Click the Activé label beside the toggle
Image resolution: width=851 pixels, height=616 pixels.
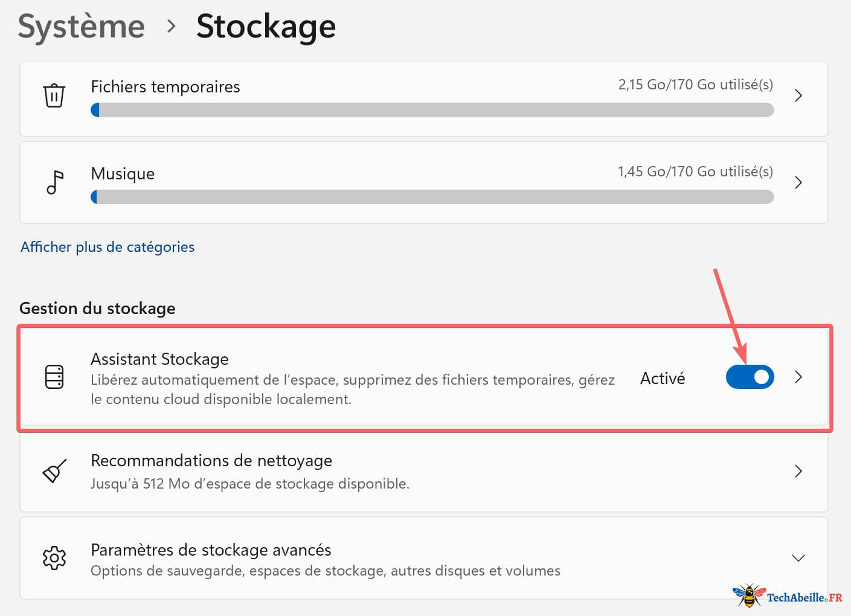[662, 377]
